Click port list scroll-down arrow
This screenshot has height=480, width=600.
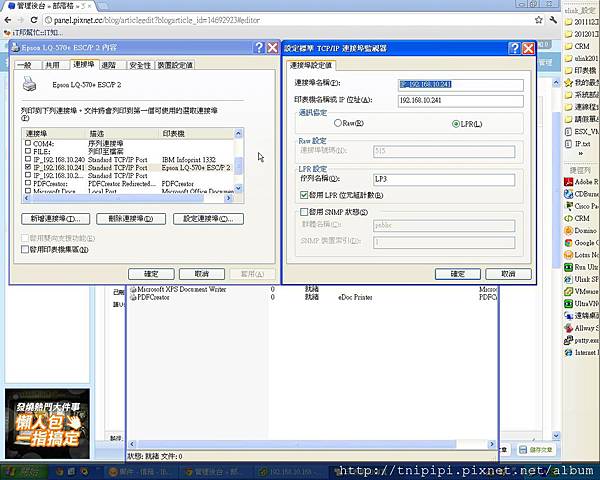click(x=238, y=188)
